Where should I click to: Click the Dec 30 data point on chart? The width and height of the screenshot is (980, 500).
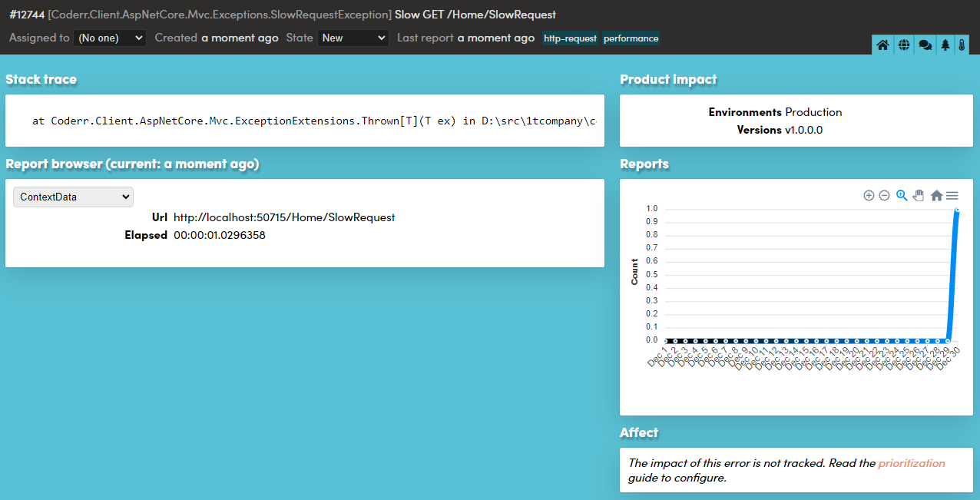coord(958,209)
